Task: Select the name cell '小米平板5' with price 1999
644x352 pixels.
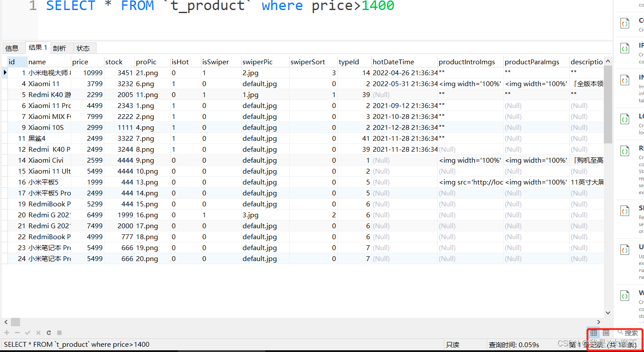Action: (x=49, y=182)
